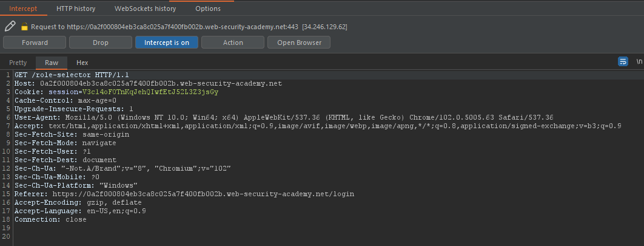Click the pencil edit icon beside the request URL
Screen dimensions: 644x246
10,27
